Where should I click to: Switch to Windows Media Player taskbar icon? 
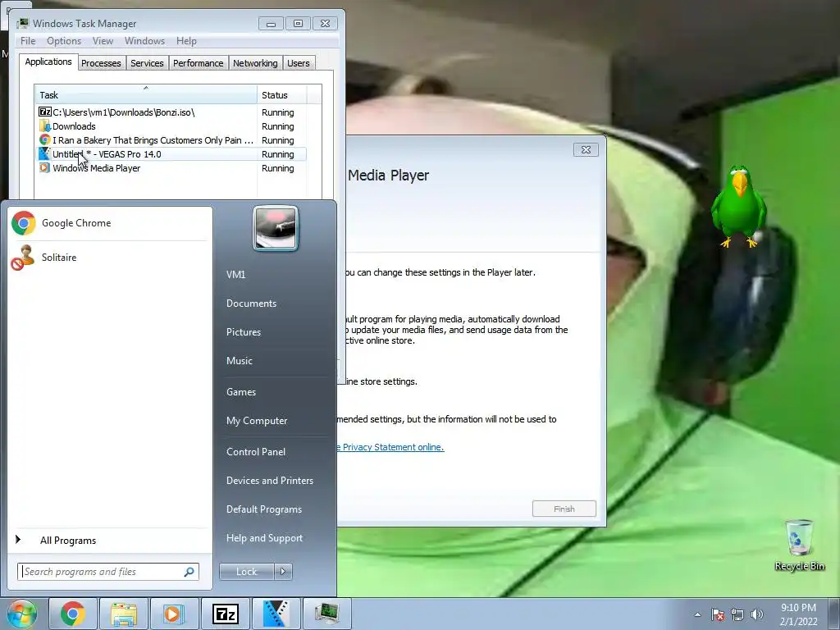[x=174, y=614]
